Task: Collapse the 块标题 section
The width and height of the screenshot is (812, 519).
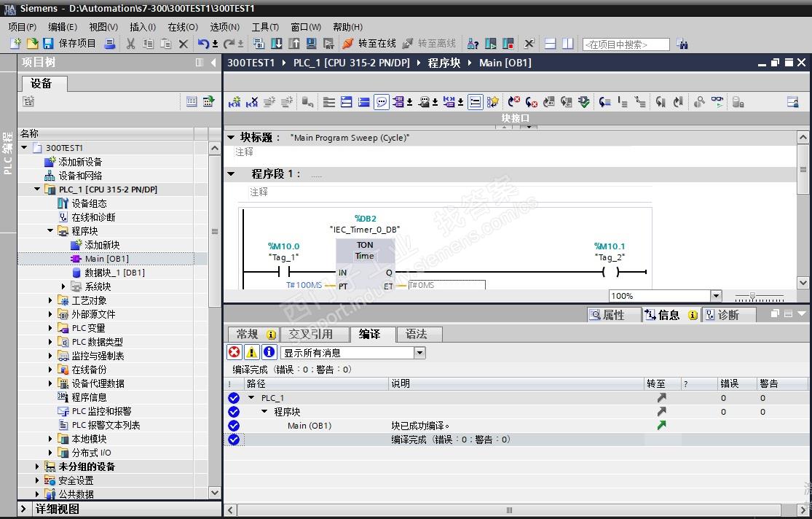Action: click(x=231, y=137)
